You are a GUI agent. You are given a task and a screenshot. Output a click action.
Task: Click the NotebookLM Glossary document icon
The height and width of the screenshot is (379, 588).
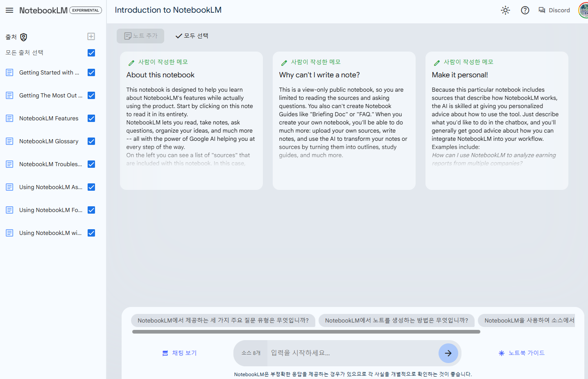coord(9,141)
